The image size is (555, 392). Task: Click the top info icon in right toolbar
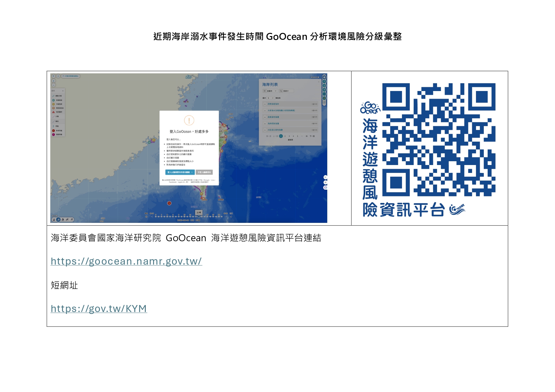tap(324, 77)
